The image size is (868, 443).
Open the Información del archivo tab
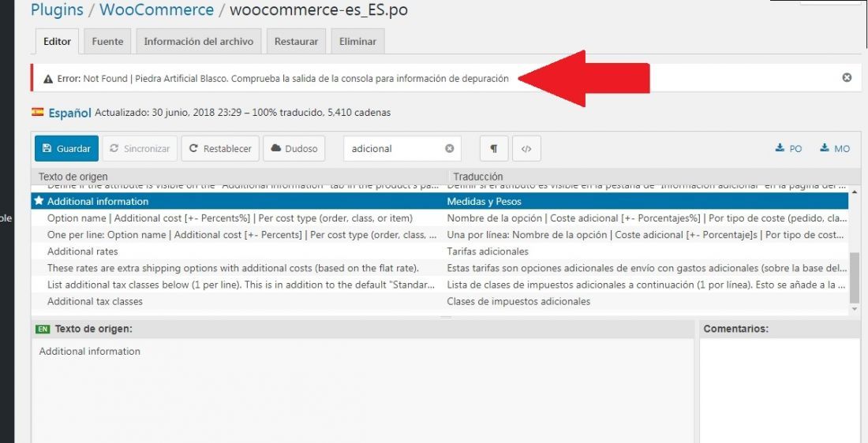[199, 42]
